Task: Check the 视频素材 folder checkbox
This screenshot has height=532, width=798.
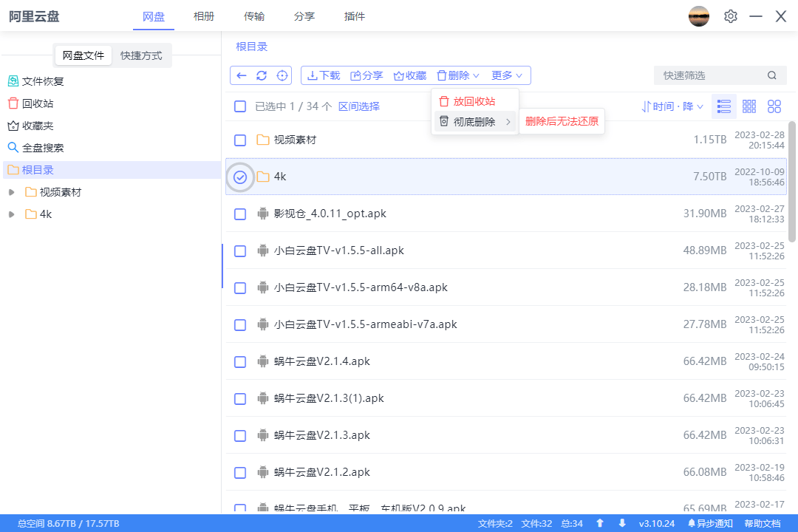Action: point(239,139)
